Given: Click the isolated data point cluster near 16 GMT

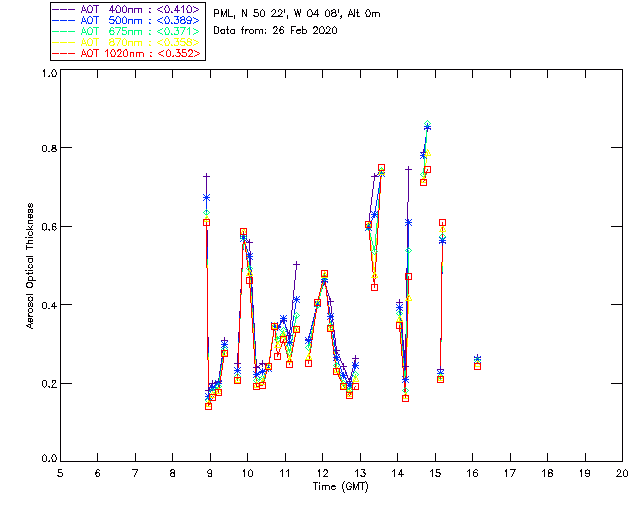Looking at the screenshot, I should click(x=477, y=362).
